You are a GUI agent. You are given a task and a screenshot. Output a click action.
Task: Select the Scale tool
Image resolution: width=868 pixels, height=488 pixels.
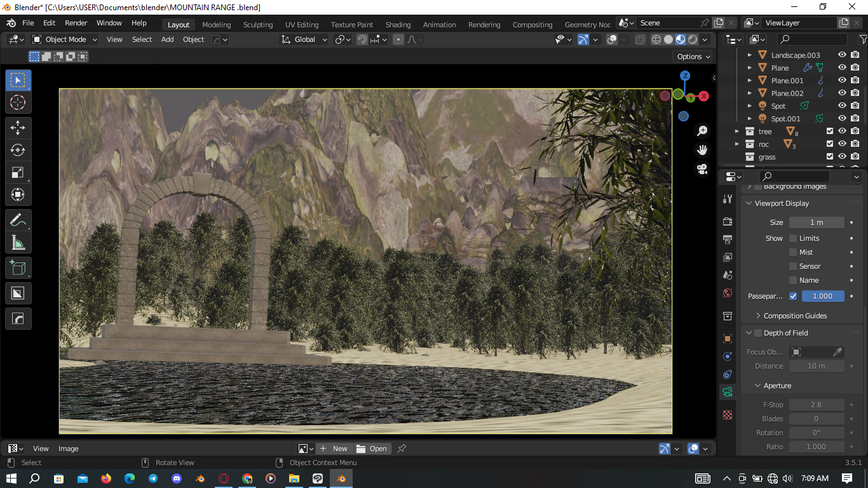(x=18, y=172)
